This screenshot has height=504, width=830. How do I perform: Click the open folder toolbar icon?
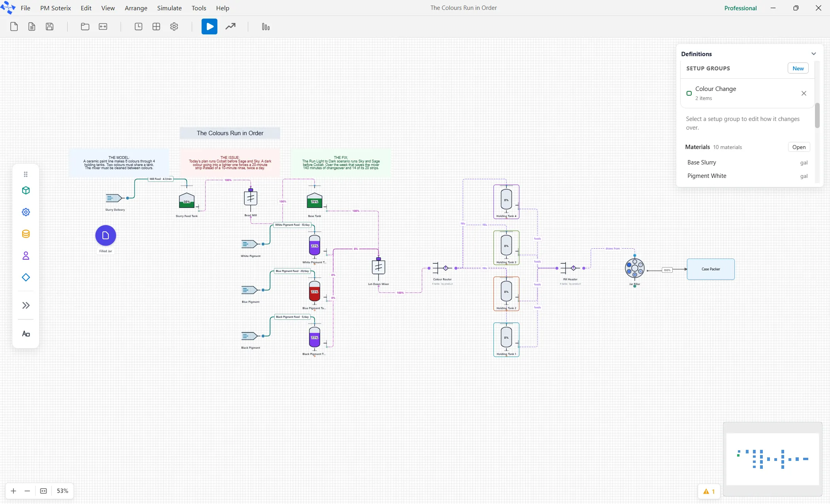tap(85, 26)
